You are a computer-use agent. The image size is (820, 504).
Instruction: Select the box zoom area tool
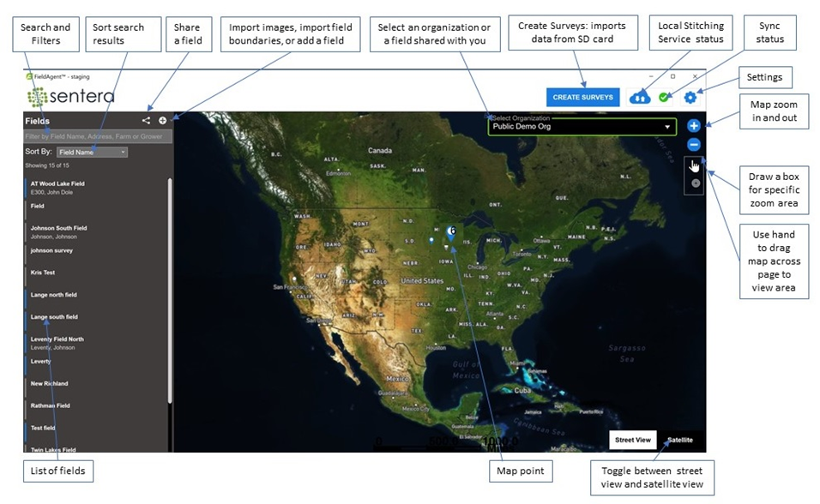click(695, 183)
